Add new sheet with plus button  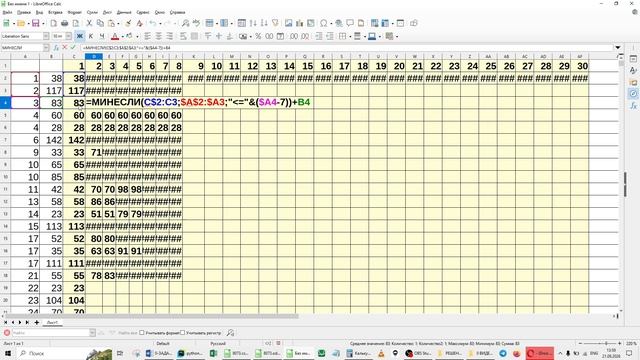click(x=36, y=322)
